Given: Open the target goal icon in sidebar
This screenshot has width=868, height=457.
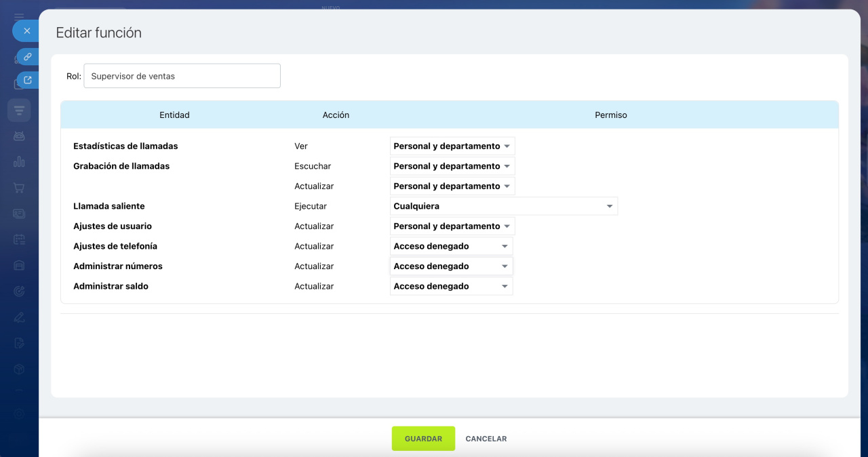Looking at the screenshot, I should (x=19, y=291).
